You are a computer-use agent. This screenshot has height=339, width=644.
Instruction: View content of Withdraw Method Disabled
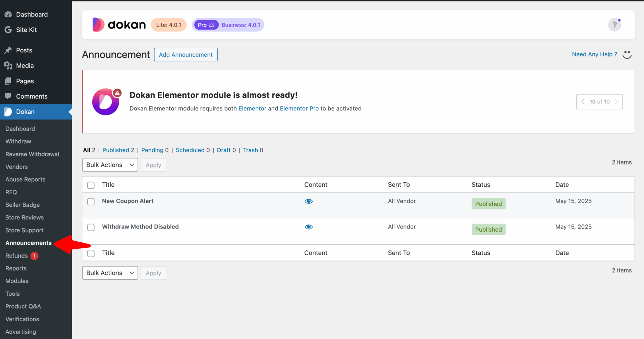tap(309, 227)
